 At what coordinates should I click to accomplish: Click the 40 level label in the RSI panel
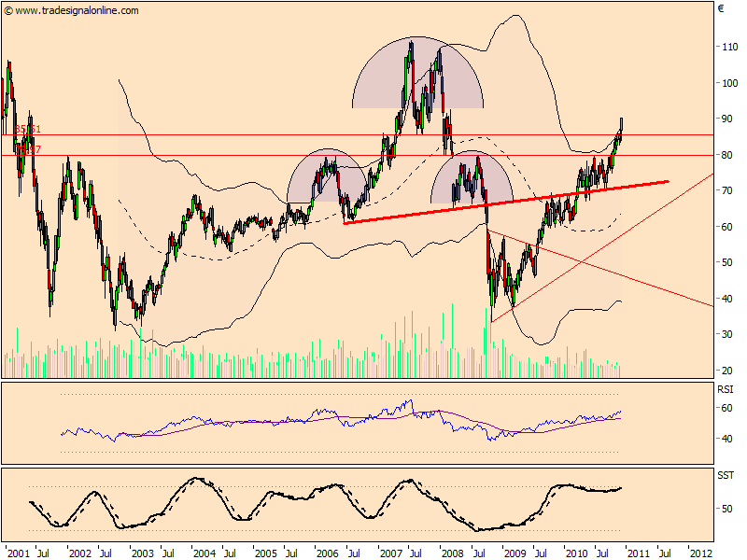(x=727, y=439)
